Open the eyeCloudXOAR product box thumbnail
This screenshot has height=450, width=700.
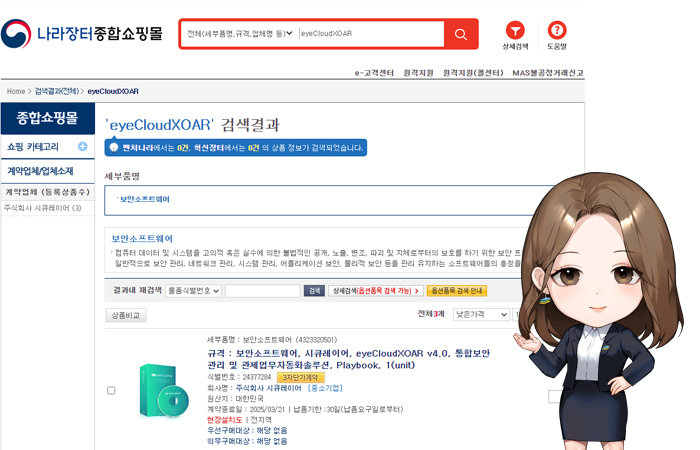[x=164, y=391]
